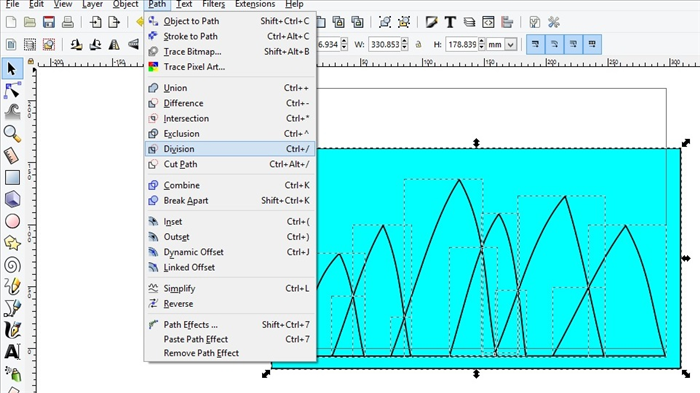Toggle move gradients with object

point(573,44)
